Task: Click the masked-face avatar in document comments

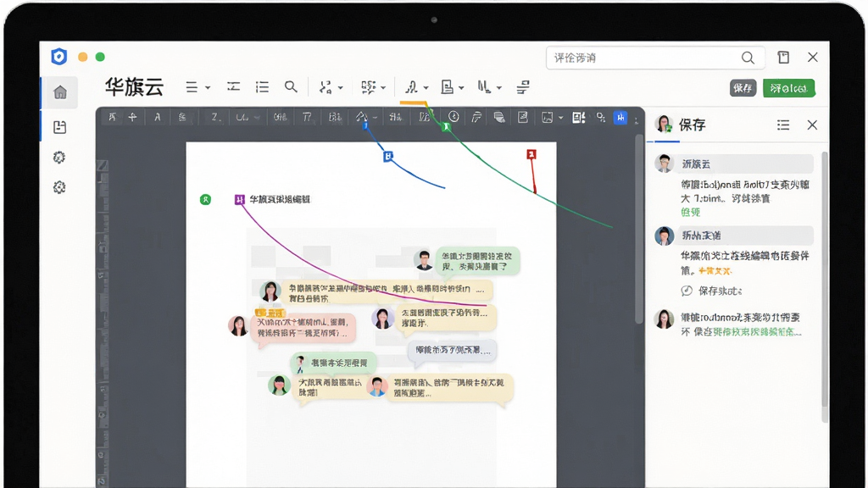Action: pyautogui.click(x=280, y=384)
